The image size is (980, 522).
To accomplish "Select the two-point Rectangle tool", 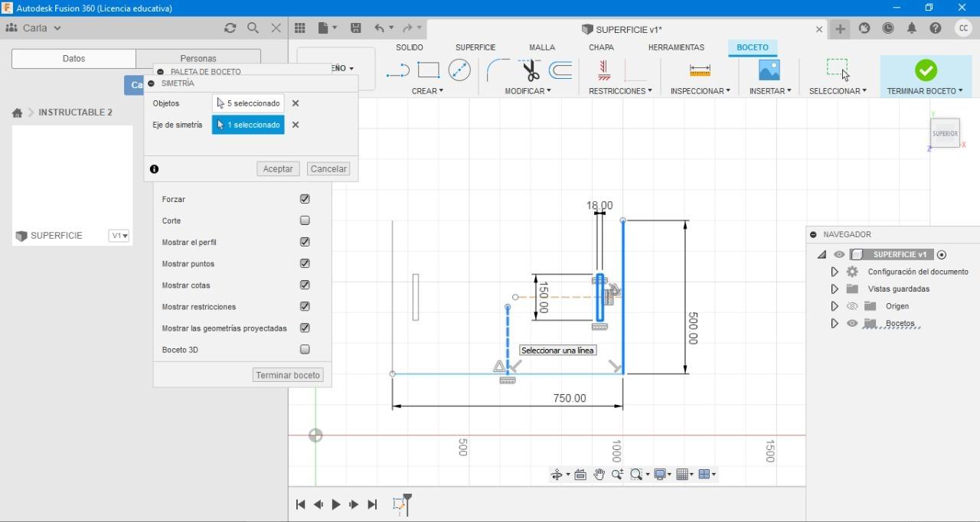I will [428, 70].
